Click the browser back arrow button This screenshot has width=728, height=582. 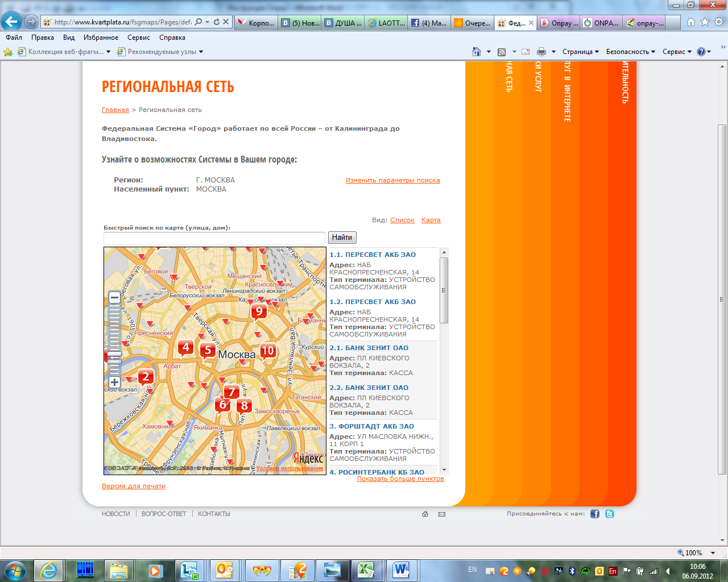[x=11, y=22]
